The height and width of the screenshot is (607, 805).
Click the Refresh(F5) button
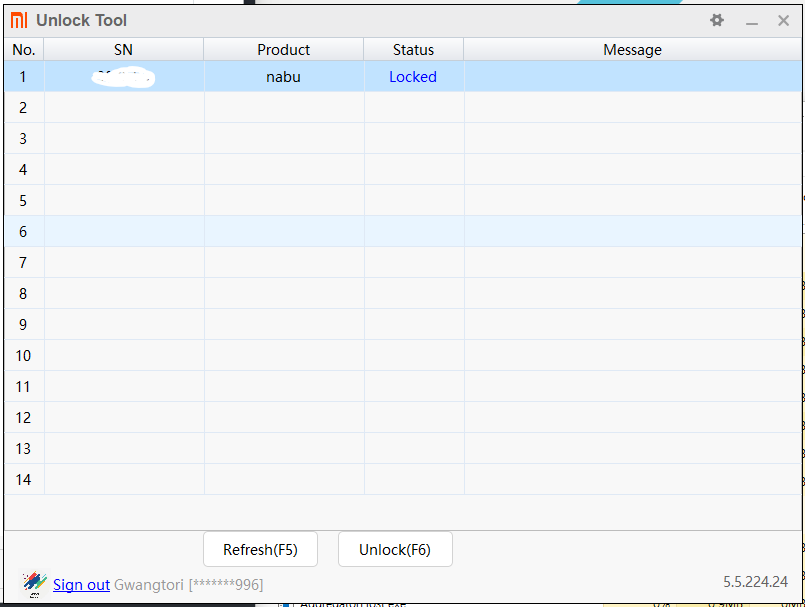260,549
